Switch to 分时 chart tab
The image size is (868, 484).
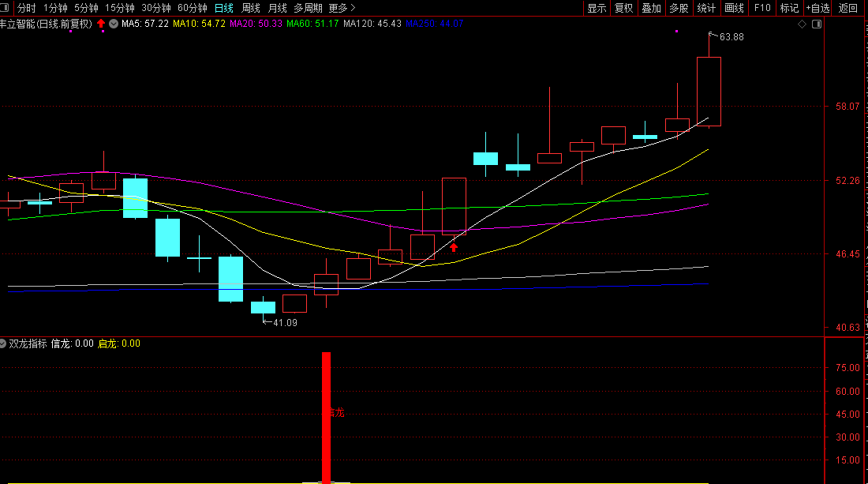[26, 8]
